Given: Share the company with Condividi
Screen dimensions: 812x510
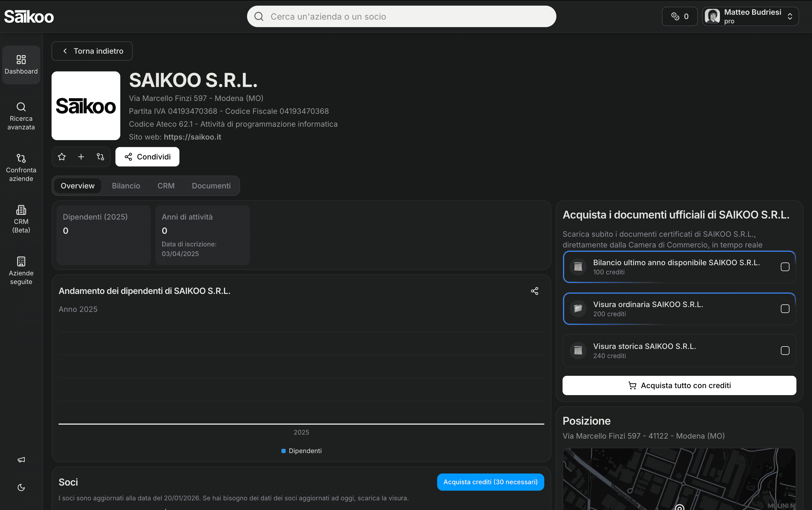Looking at the screenshot, I should coord(147,157).
